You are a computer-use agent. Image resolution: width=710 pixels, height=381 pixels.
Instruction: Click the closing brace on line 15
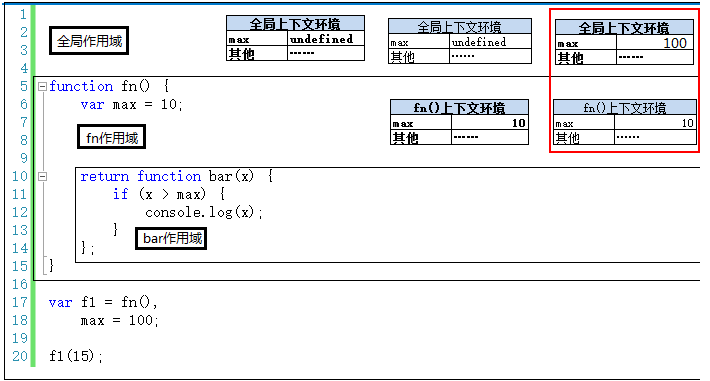click(x=51, y=266)
